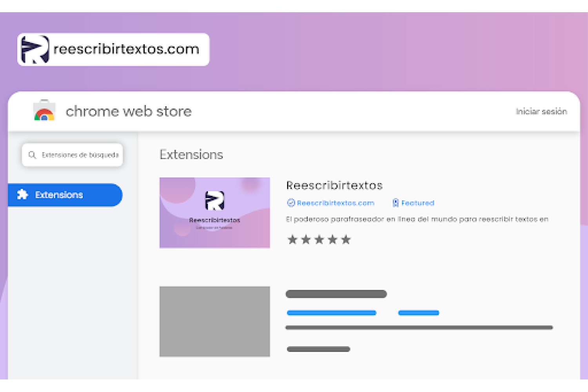The image size is (588, 392).
Task: Click the gray placeholder extension thumbnail
Action: pyautogui.click(x=214, y=321)
